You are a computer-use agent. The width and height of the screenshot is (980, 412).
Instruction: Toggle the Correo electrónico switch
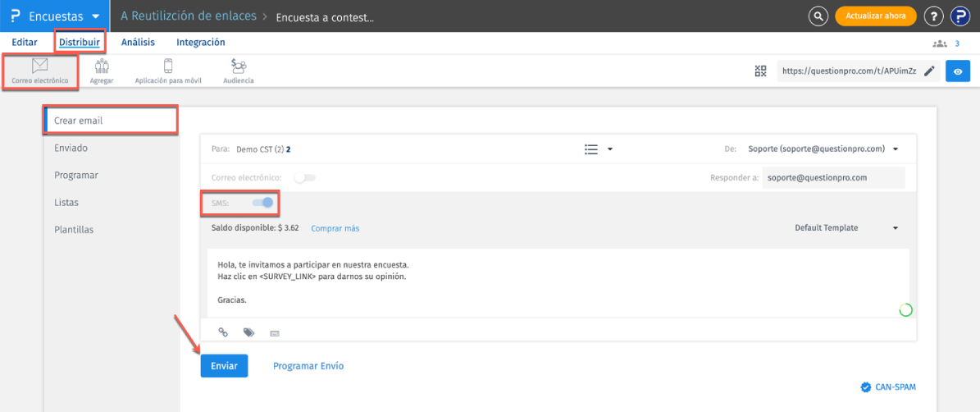tap(305, 177)
